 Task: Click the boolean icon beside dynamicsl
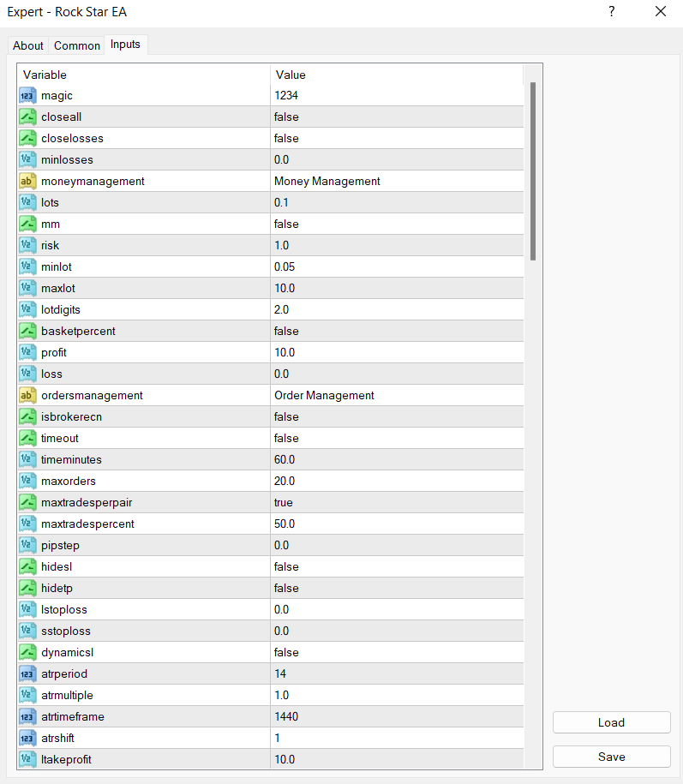27,653
